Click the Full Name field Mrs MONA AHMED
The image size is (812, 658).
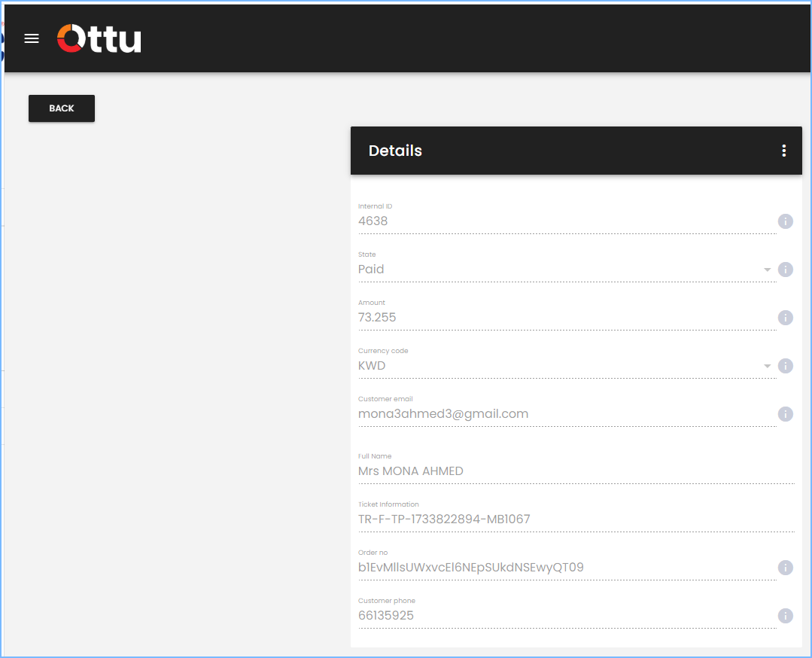coord(576,471)
